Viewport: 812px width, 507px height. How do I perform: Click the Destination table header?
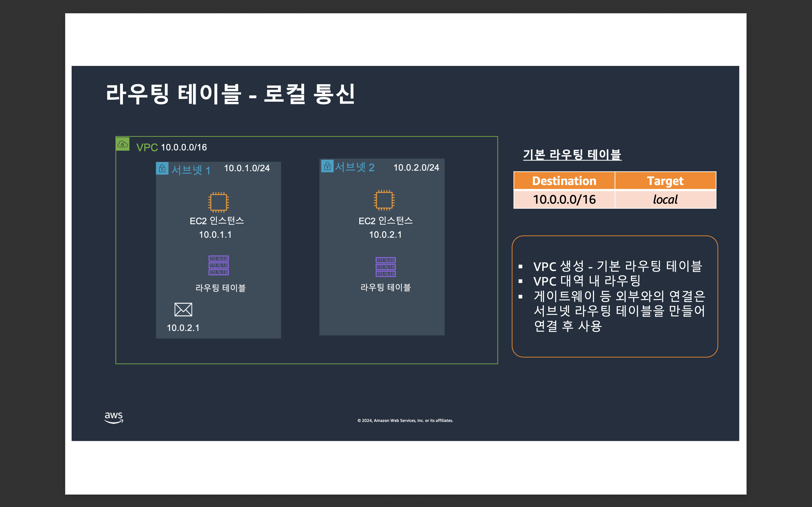[x=564, y=181]
